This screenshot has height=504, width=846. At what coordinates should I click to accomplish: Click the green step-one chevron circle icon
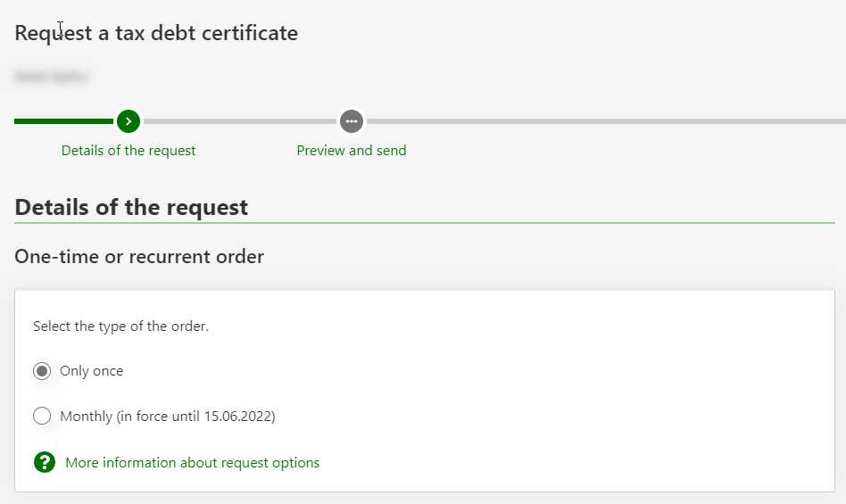(x=129, y=120)
